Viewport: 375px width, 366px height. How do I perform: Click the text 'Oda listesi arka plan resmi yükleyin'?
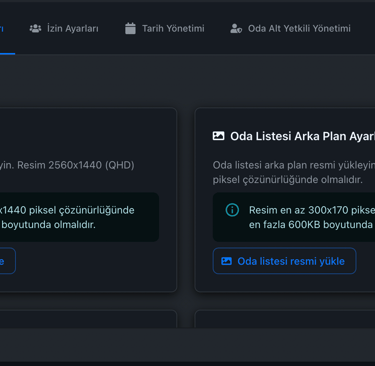(x=294, y=165)
